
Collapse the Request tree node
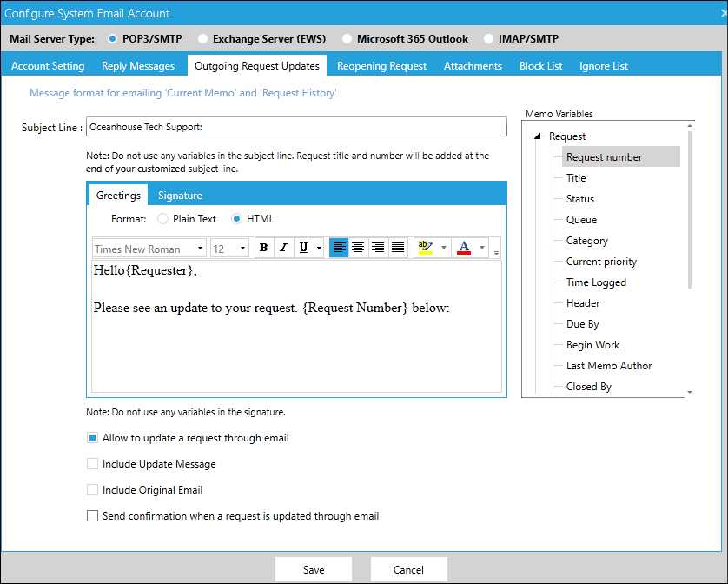538,136
